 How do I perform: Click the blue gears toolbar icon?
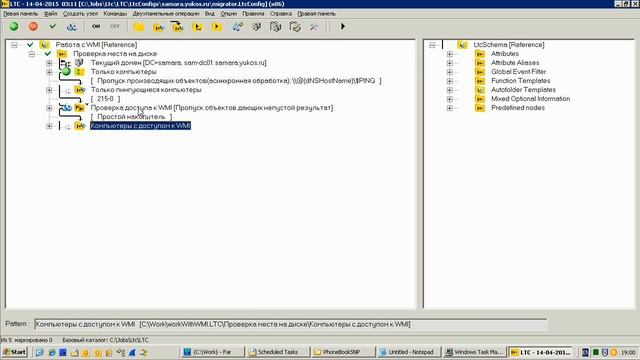tap(237, 27)
